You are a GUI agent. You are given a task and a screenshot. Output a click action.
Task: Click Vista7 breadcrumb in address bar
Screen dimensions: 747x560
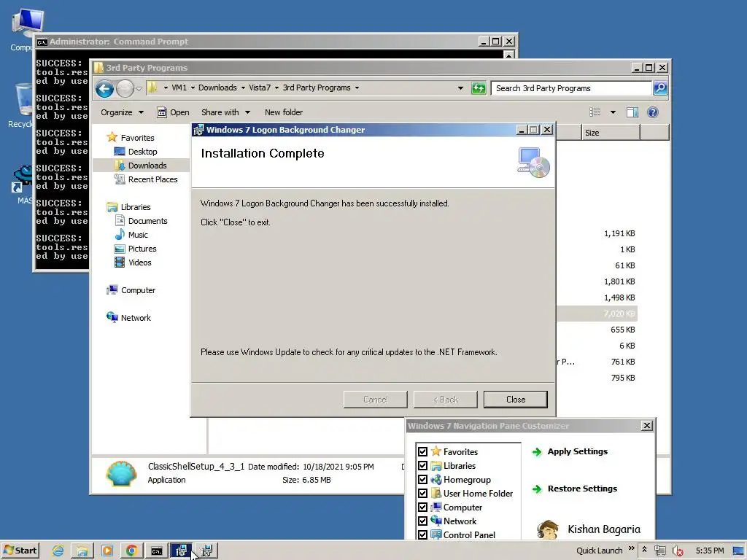point(260,87)
